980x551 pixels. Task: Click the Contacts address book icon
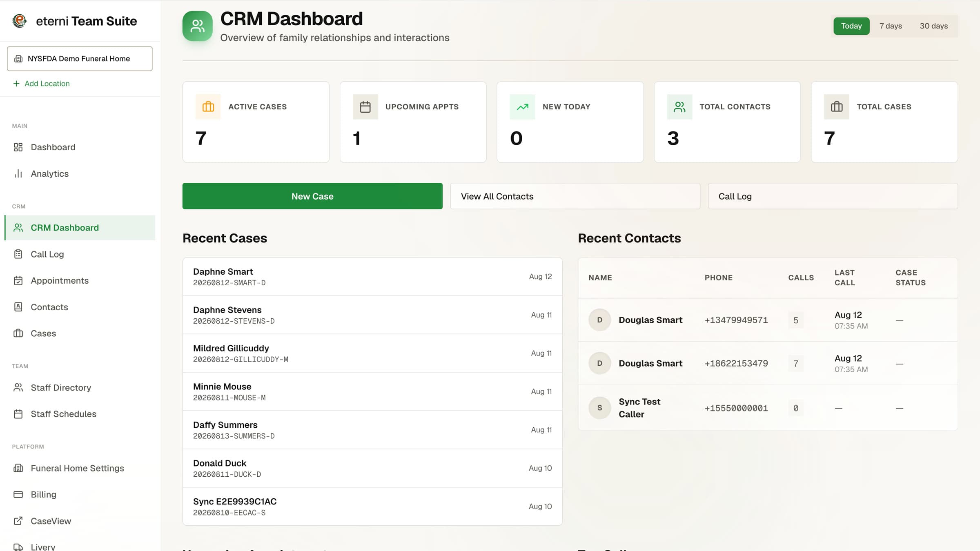click(18, 307)
